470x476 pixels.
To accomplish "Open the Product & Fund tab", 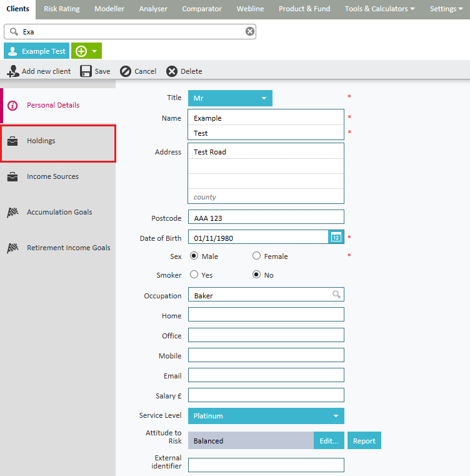I will tap(304, 9).
